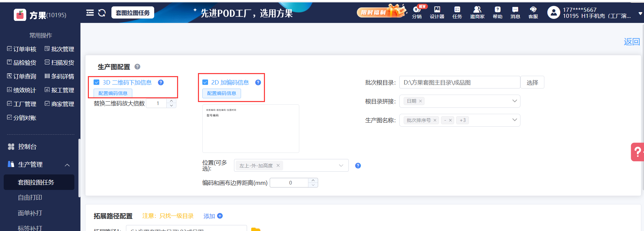Open 工厂管理 shortcut
Image resolution: width=644 pixels, height=231 pixels.
click(22, 104)
